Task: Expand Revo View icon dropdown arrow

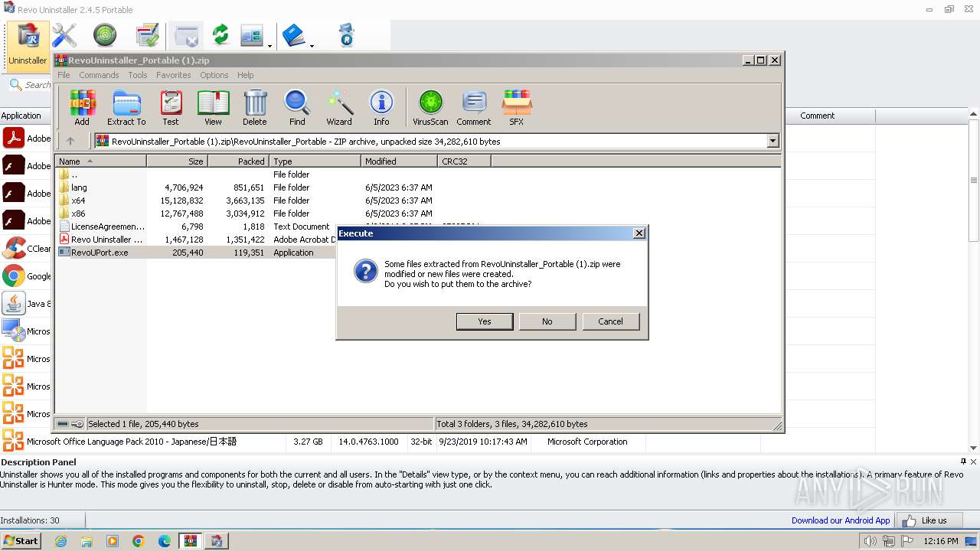Action: 269,45
